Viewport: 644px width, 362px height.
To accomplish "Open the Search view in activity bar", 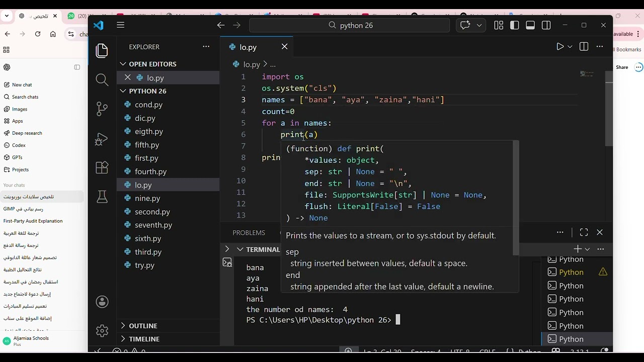I will point(102,79).
